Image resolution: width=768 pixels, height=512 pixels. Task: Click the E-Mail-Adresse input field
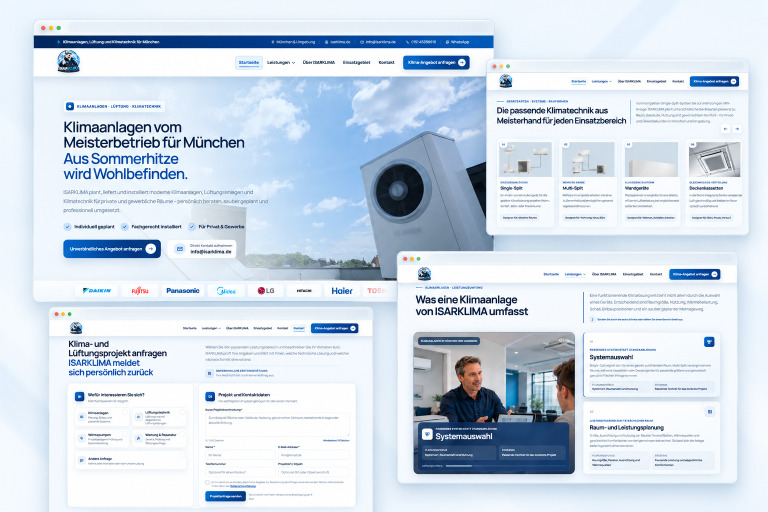point(314,455)
